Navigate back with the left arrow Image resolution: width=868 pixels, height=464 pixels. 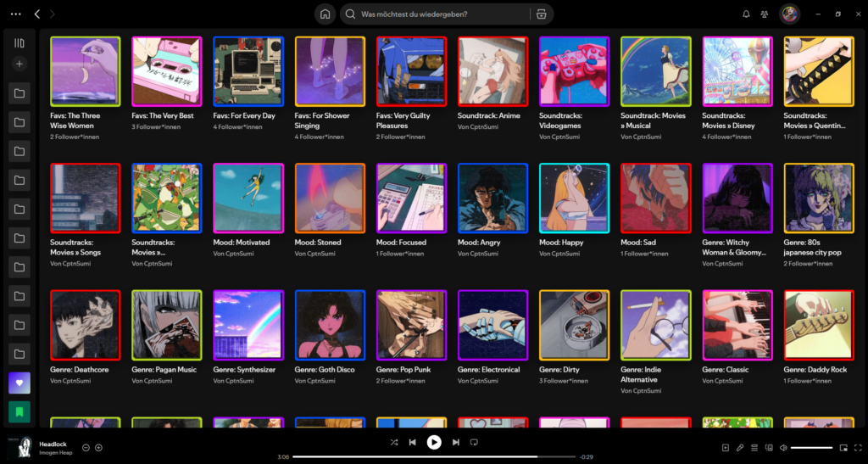click(x=37, y=14)
